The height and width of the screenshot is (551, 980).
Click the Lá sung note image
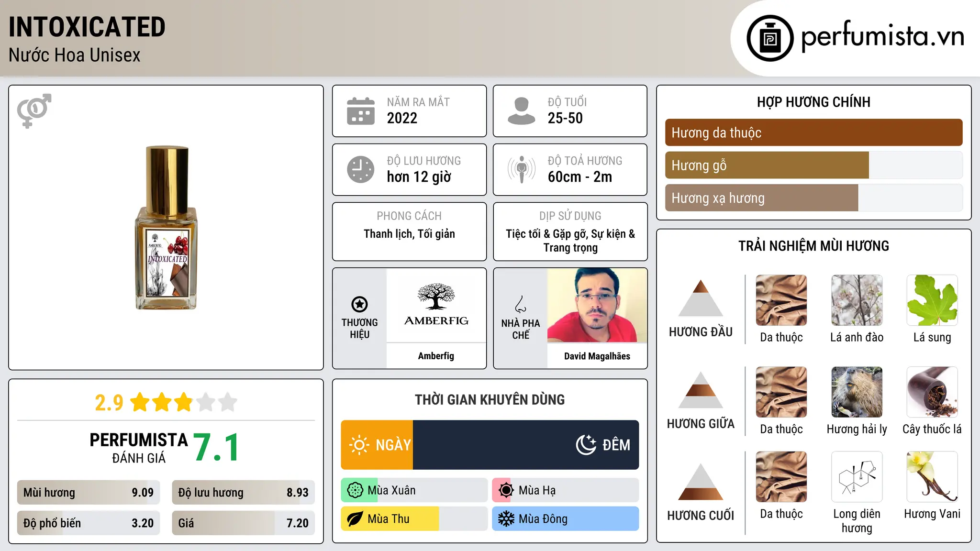932,300
